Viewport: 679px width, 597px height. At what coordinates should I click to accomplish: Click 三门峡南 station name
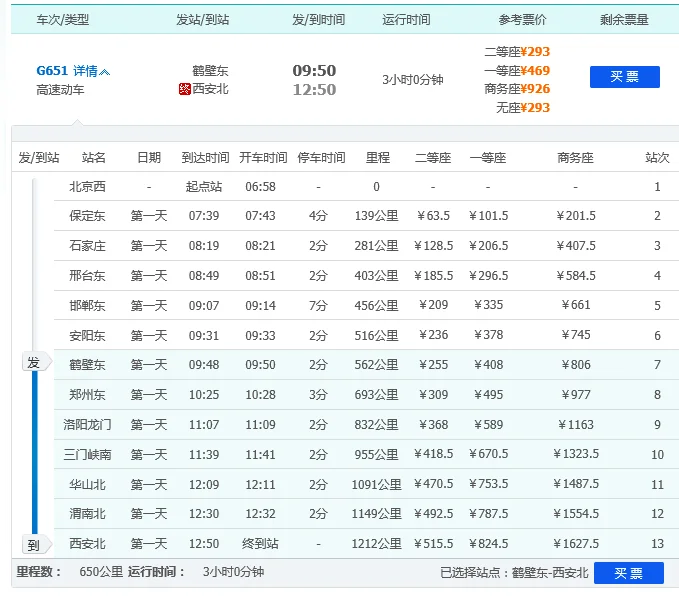point(87,455)
